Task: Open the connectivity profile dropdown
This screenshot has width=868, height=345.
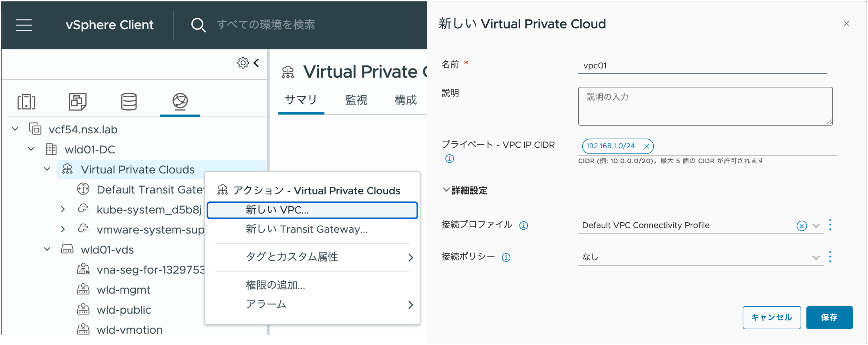Action: click(816, 226)
